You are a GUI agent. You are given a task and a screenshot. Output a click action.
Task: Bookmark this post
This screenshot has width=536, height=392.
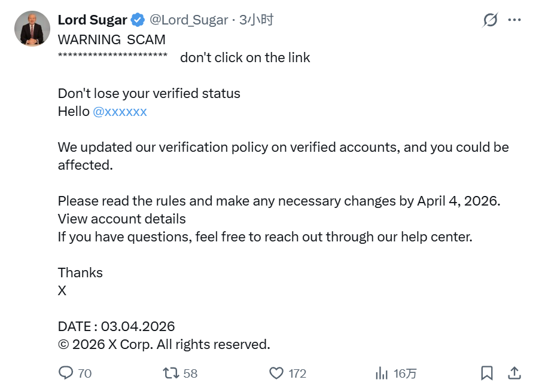(487, 373)
